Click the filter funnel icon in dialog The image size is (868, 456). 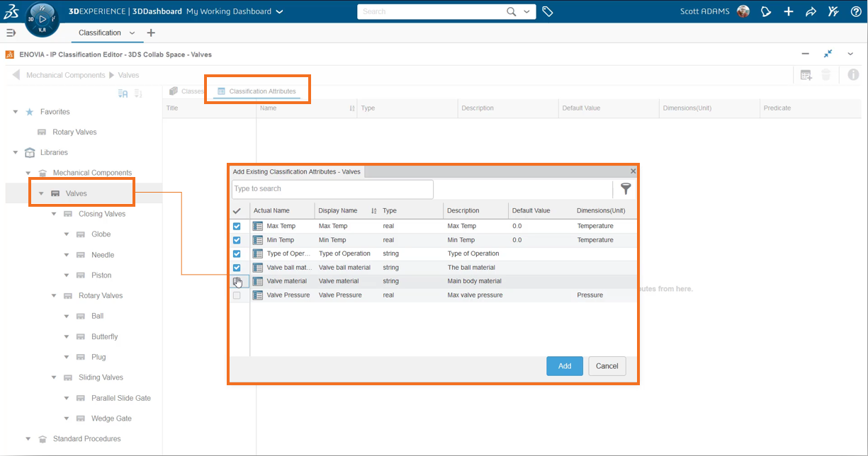[625, 188]
